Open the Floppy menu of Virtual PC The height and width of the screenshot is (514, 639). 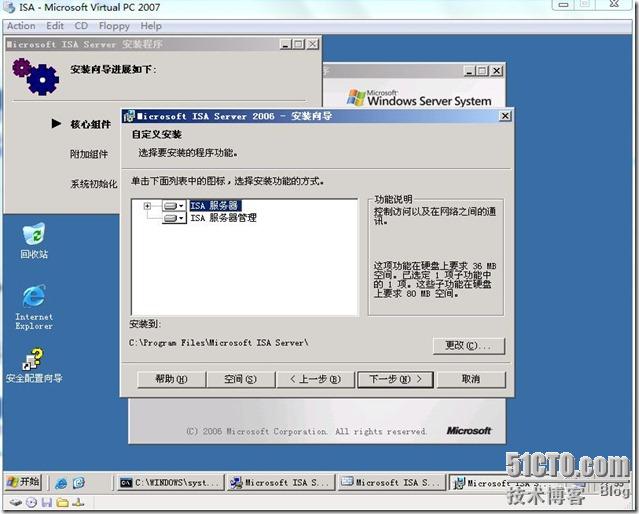114,26
